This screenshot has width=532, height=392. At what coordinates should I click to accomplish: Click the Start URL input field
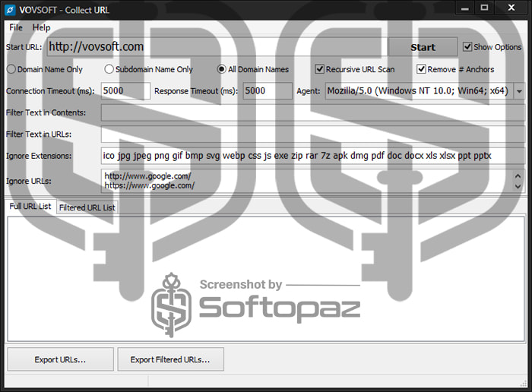(217, 47)
